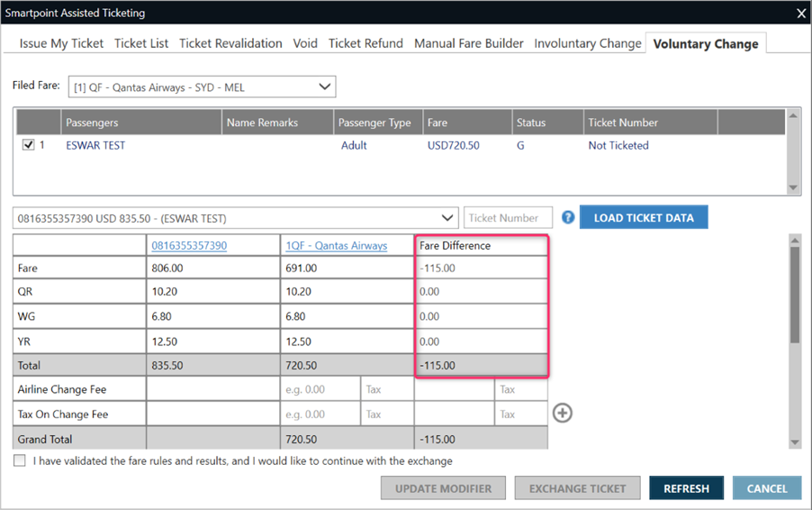Viewport: 812px width, 510px height.
Task: Click the Ticket Number input field
Action: coord(508,218)
